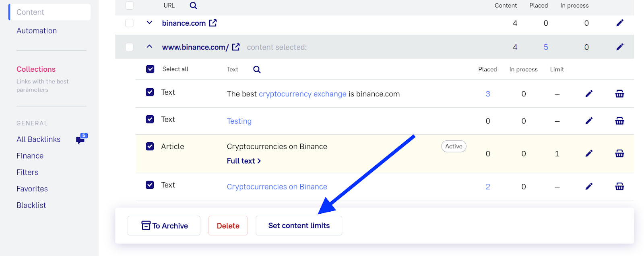Open external link icon beside binance.com
Screen dimensions: 644x256
click(x=213, y=23)
